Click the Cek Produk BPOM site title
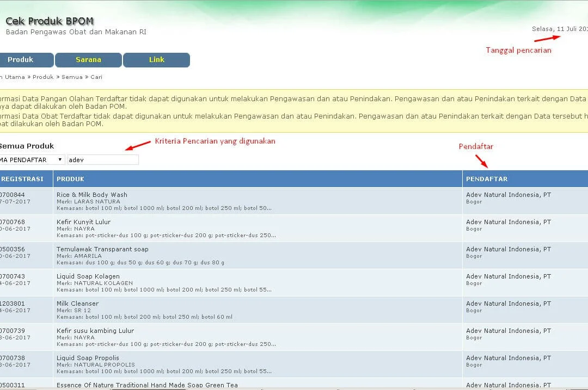This screenshot has width=588, height=390. [50, 21]
